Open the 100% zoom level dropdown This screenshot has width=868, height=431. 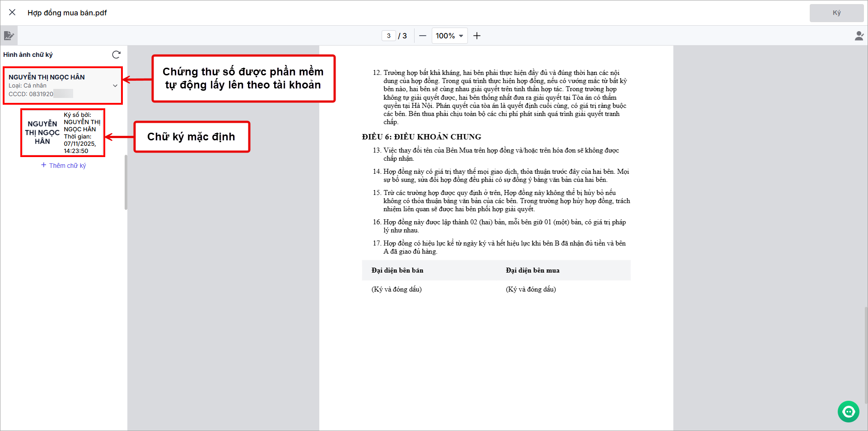click(449, 36)
